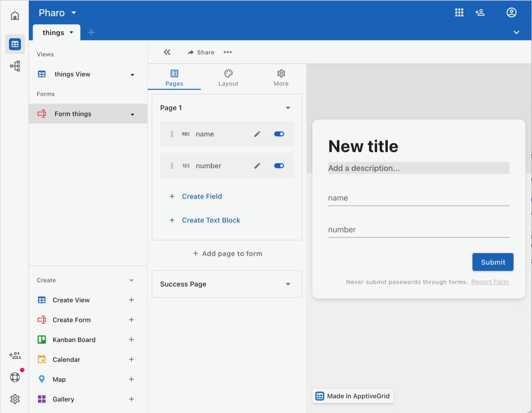Screen dimensions: 532x413
Task: Switch to the Pages tab
Action: click(174, 78)
